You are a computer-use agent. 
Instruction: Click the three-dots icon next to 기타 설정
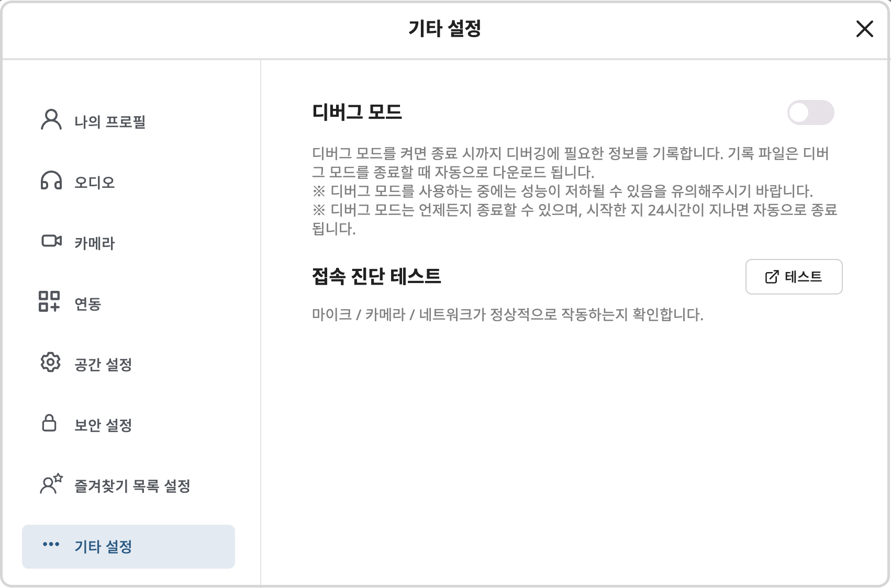click(x=51, y=545)
